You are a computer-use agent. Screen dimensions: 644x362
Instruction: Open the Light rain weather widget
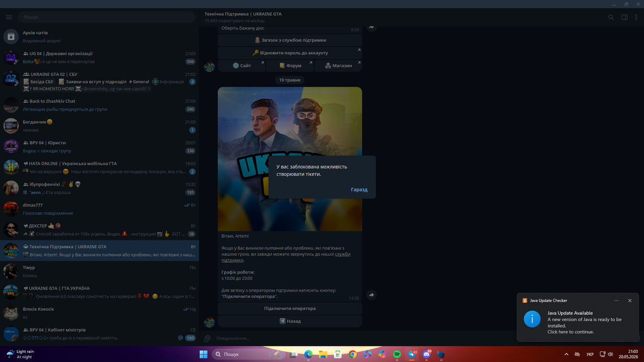(20, 354)
